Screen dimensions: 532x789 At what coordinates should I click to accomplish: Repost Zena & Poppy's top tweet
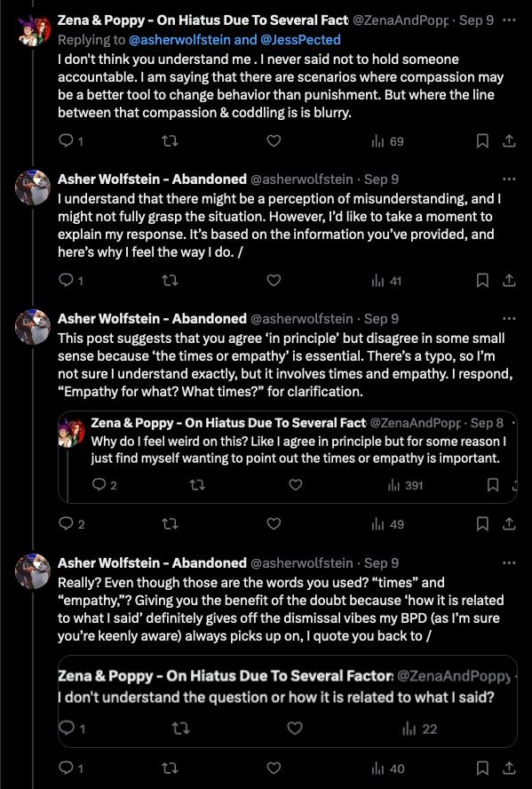click(x=171, y=141)
